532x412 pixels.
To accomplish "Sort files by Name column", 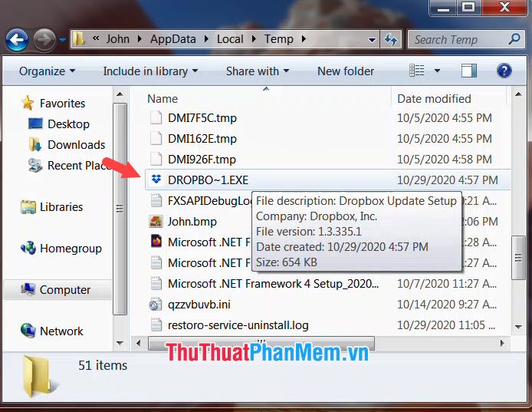I will (x=163, y=99).
